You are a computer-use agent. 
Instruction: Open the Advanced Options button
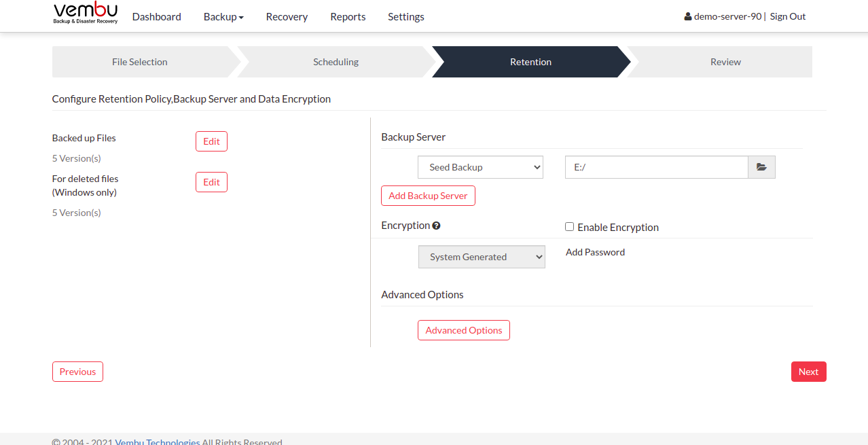(x=464, y=330)
